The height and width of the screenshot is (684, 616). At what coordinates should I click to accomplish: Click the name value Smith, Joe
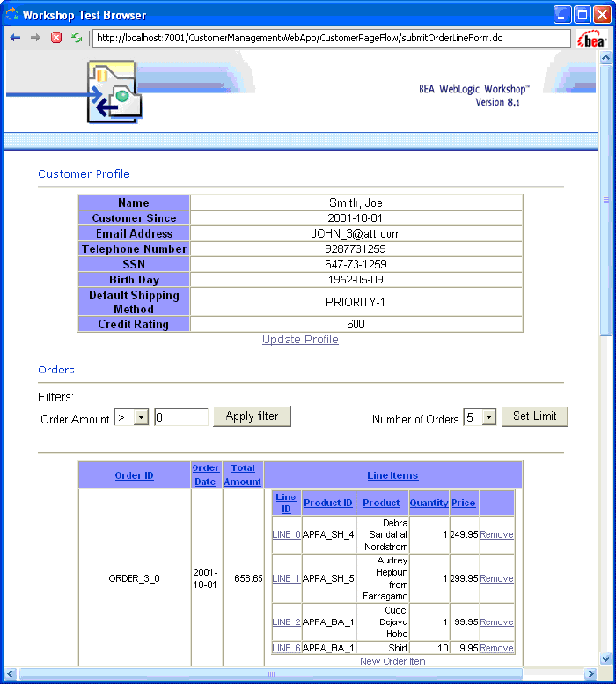point(356,202)
